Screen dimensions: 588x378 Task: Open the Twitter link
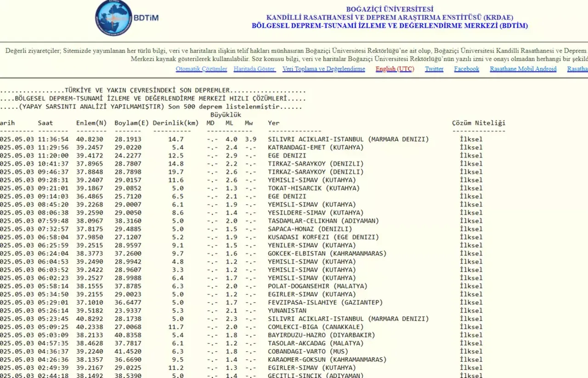click(x=434, y=69)
